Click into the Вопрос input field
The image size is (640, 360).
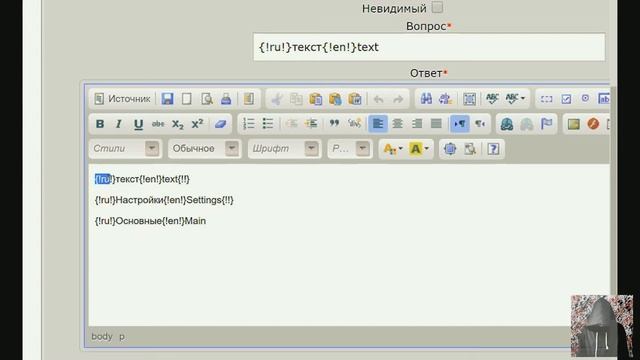(429, 47)
